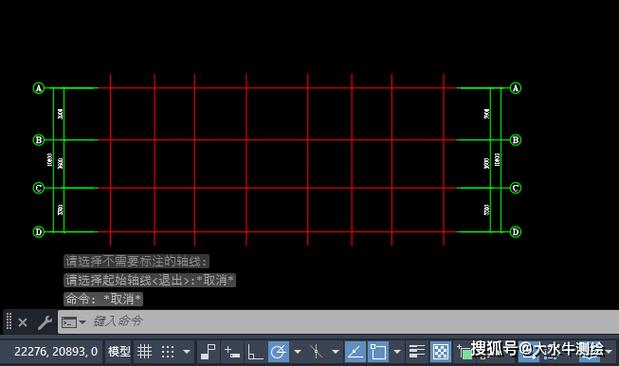Switch to the 模型 model space button
619x366 pixels.
point(119,351)
